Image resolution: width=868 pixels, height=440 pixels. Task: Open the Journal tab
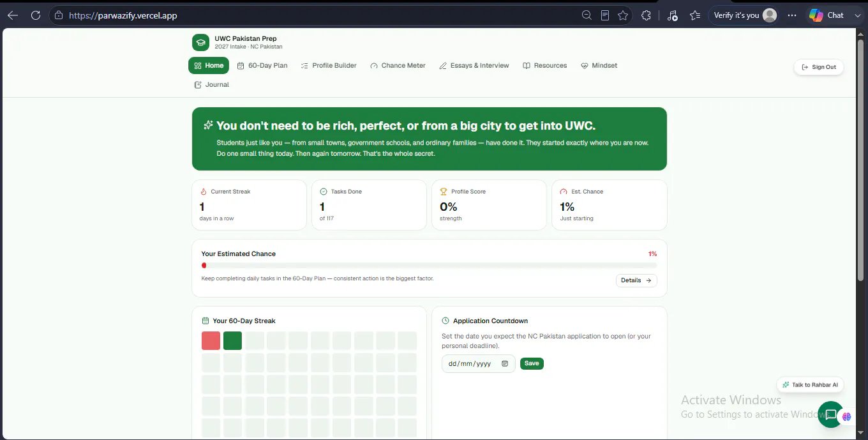pos(211,85)
